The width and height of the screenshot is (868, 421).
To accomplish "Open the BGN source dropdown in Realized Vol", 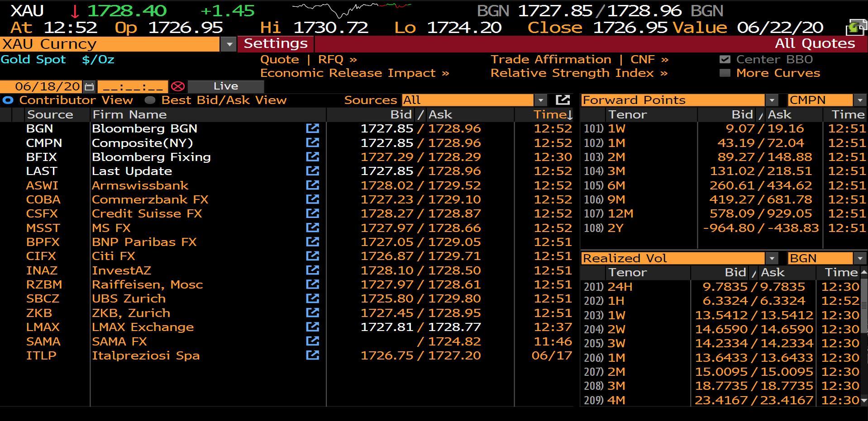I will click(859, 258).
